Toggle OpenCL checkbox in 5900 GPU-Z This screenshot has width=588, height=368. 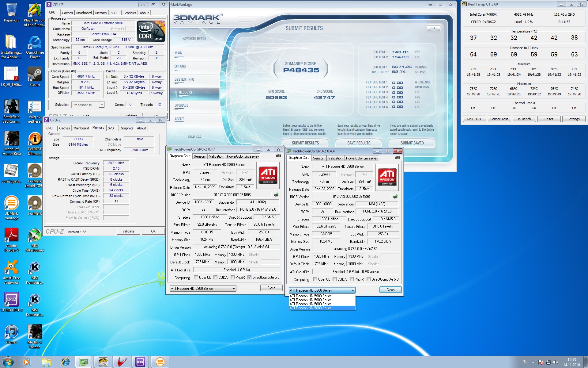(x=196, y=278)
